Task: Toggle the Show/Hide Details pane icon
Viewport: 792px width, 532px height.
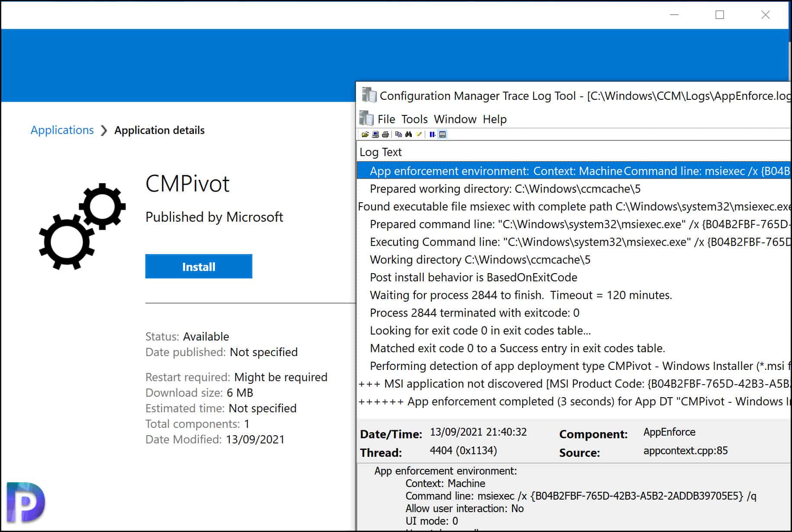Action: pos(442,134)
